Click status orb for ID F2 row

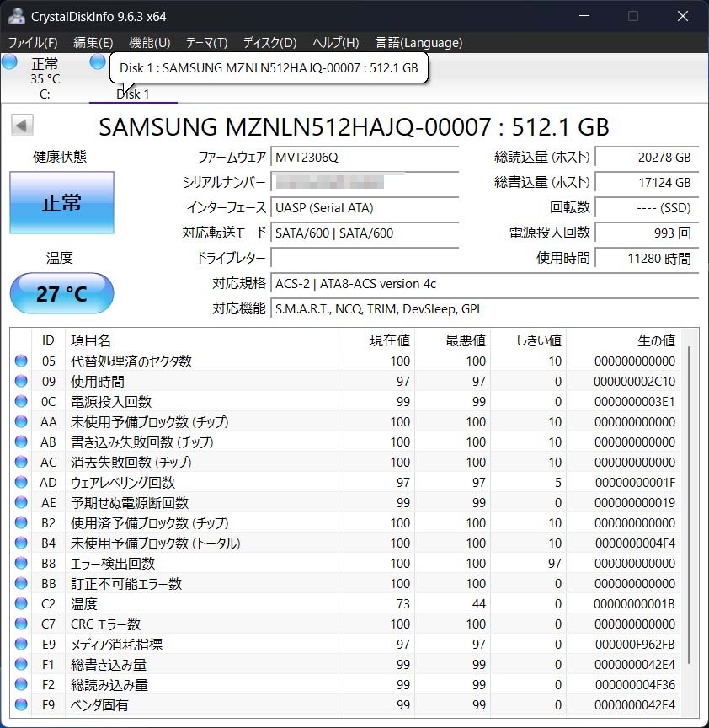[x=21, y=684]
